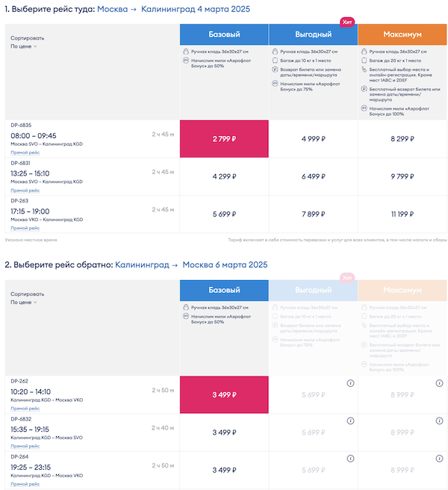Screen dimensions: 448x490
Task: Click 'Прямой рейс' link under flight DP-263
Action: click(25, 228)
